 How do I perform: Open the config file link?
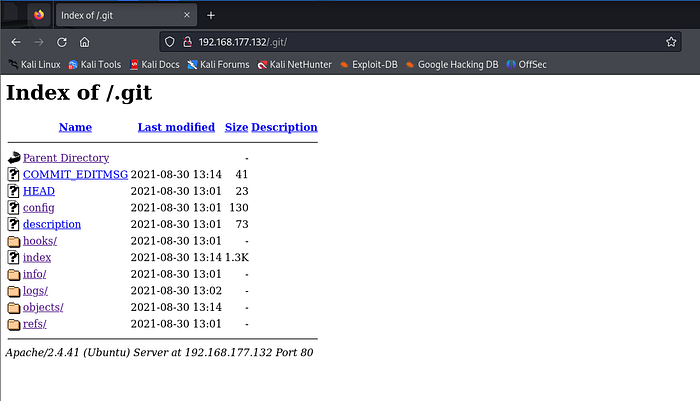coord(38,207)
